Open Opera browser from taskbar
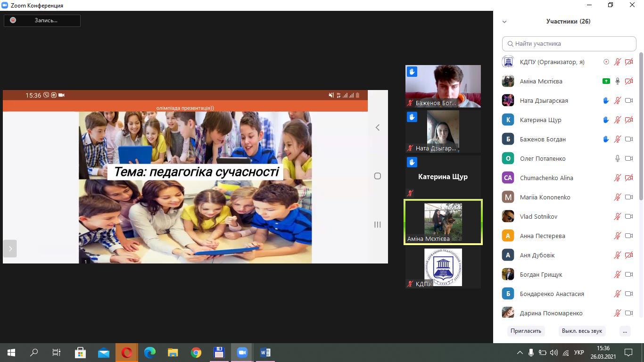Screen dimensions: 644x362 click(127, 352)
